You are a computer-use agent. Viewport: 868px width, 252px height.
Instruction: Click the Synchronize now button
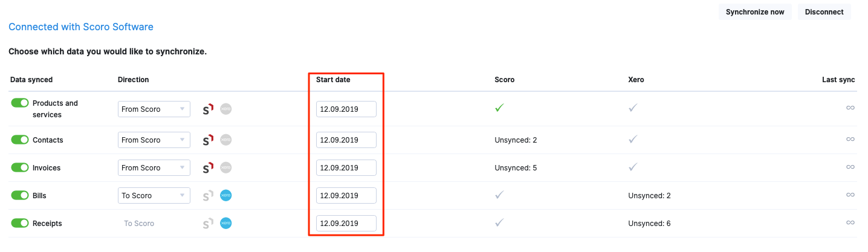[x=755, y=12]
